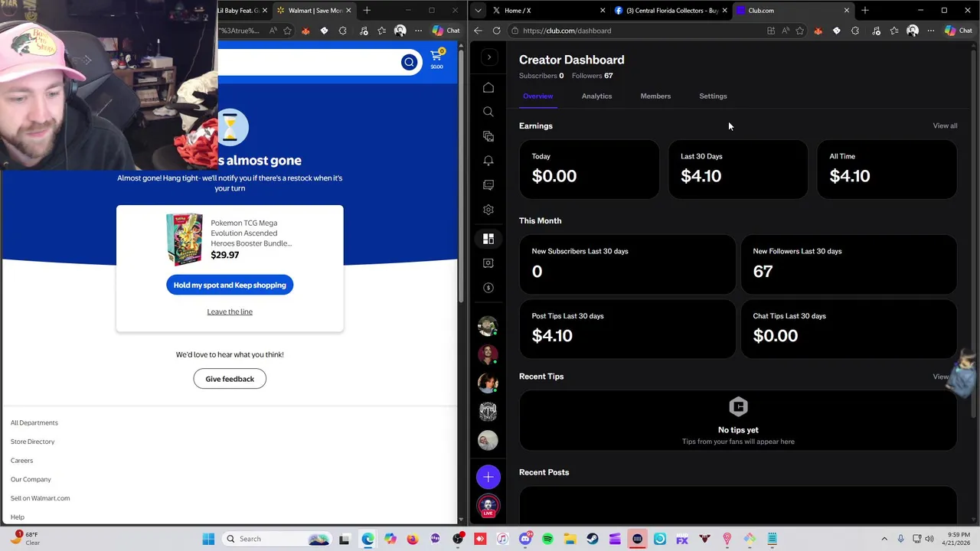
Task: Open Spotify from the taskbar
Action: tap(547, 539)
